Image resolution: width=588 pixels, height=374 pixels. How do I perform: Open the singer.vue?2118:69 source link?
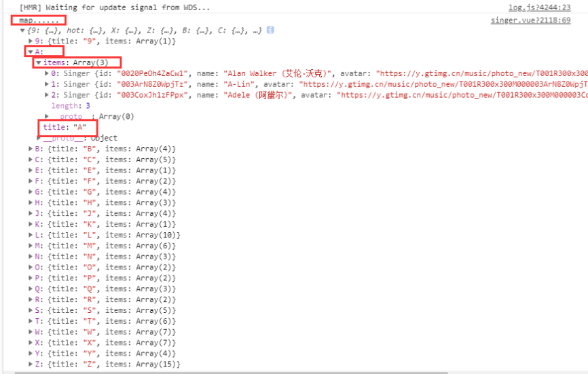pos(530,20)
